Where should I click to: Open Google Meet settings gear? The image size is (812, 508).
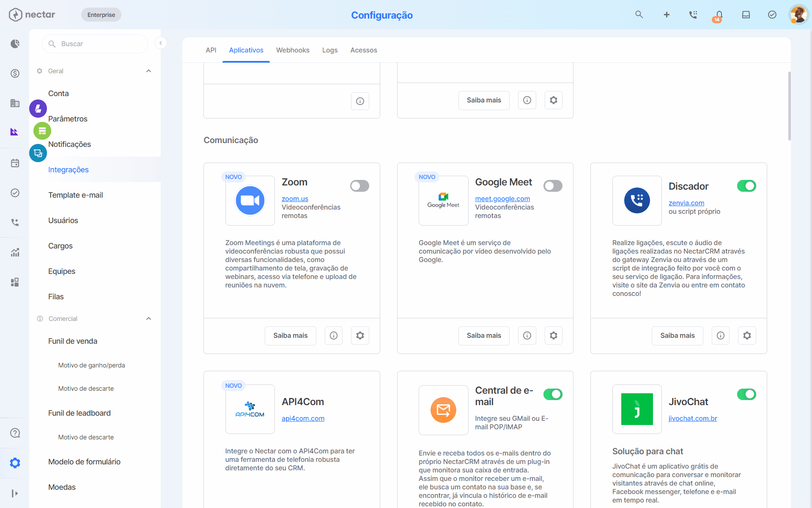(x=553, y=336)
